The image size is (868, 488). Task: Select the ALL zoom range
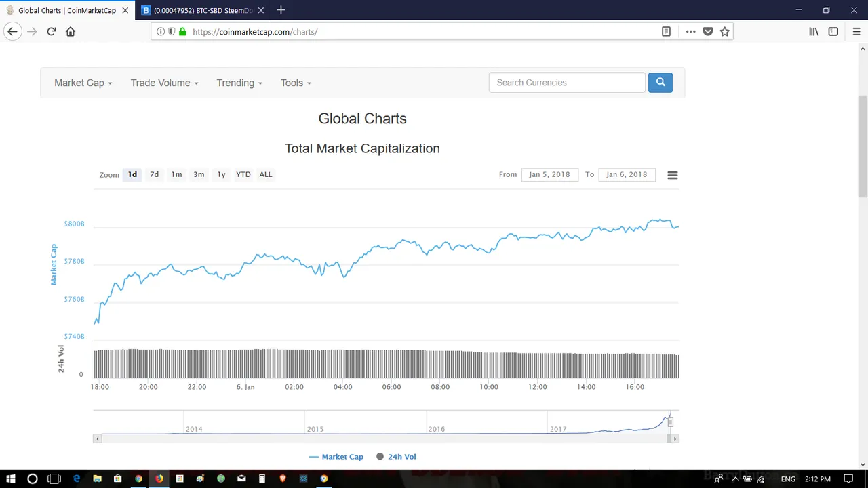(x=266, y=174)
